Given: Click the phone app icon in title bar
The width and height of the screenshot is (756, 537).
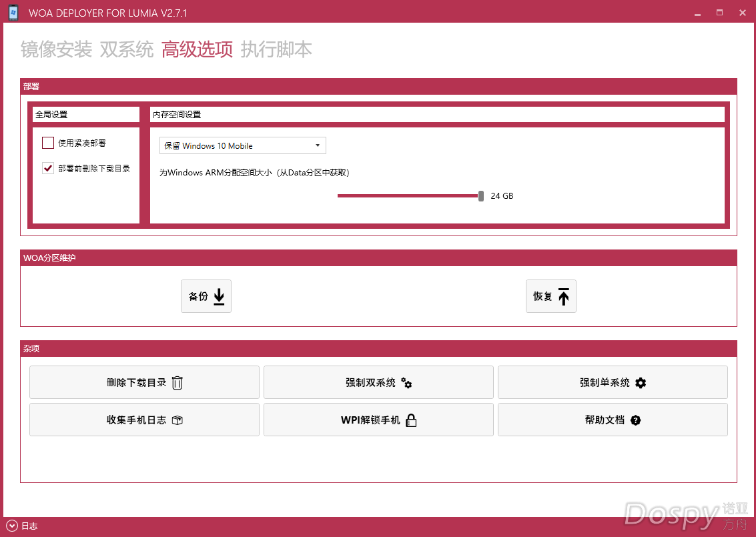Looking at the screenshot, I should click(13, 12).
